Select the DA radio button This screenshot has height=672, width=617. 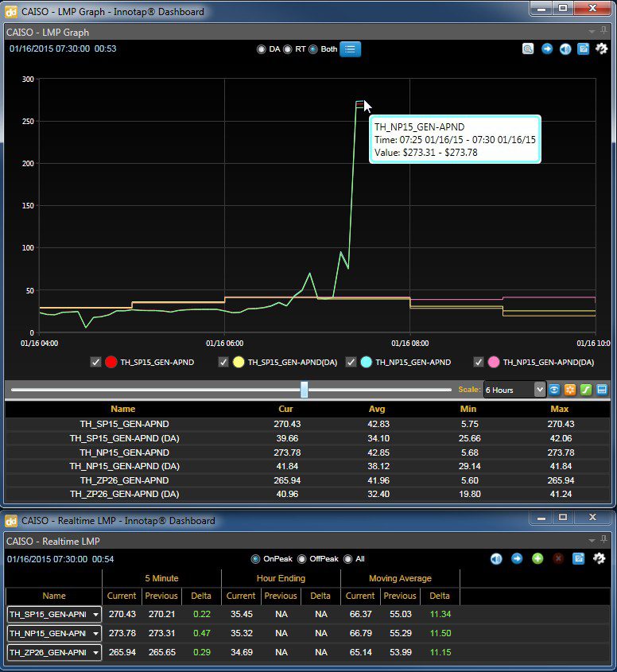click(261, 49)
